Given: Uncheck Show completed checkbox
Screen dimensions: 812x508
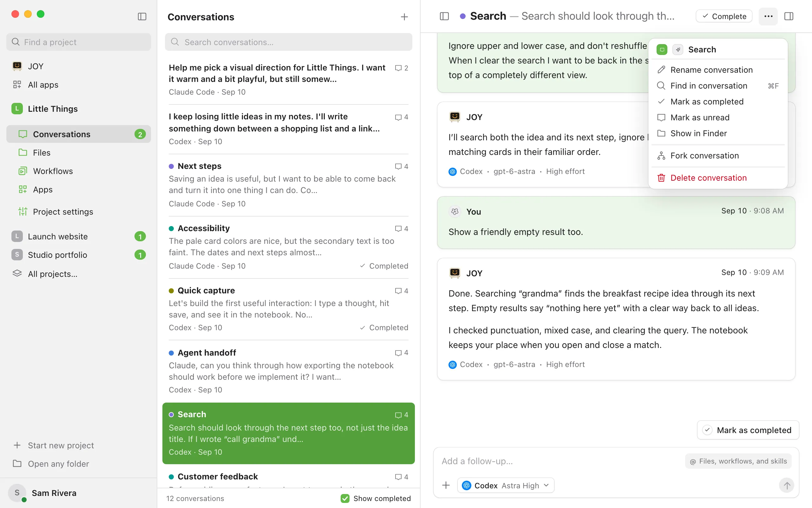Looking at the screenshot, I should 344,498.
